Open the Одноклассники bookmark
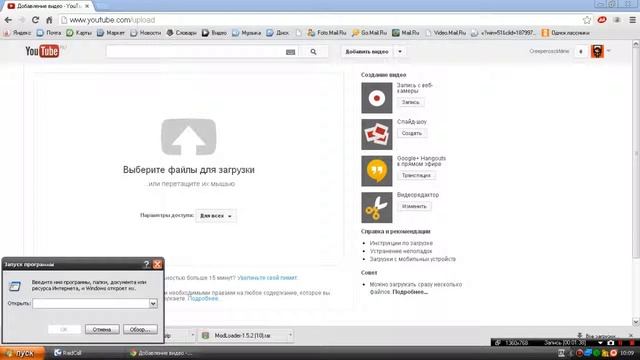 click(566, 33)
